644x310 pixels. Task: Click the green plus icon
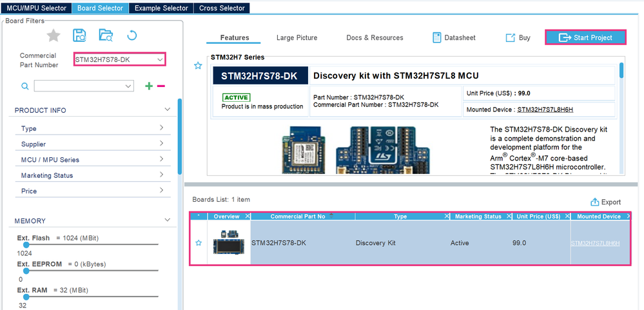tap(149, 86)
